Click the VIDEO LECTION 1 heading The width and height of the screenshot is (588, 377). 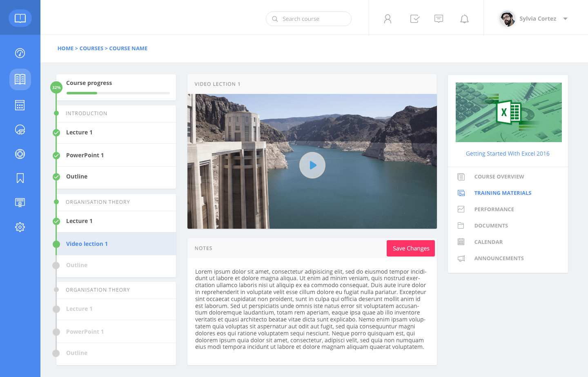218,84
